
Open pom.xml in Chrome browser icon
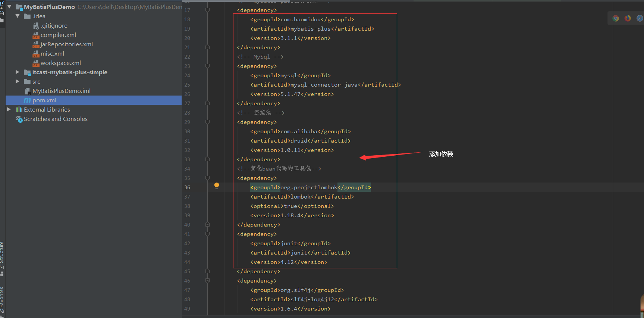616,18
